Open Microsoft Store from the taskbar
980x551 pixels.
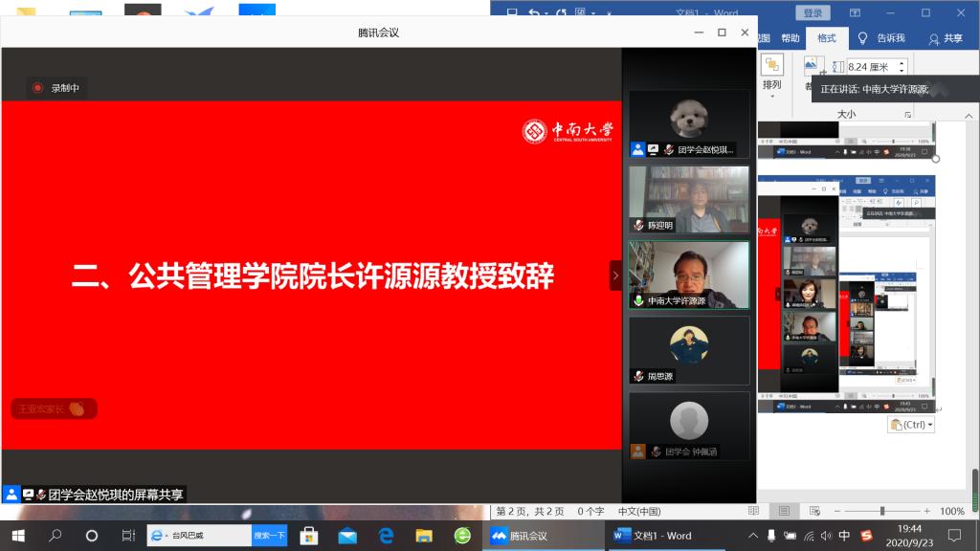point(308,536)
